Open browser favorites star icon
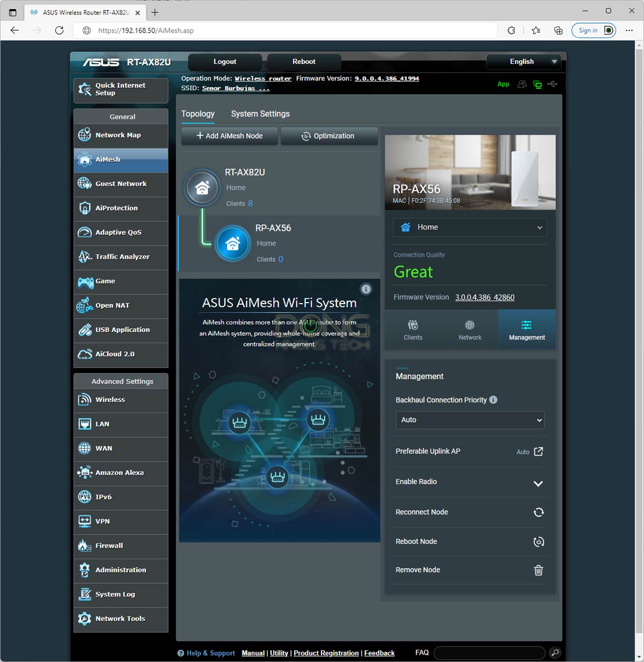This screenshot has height=662, width=644. click(536, 31)
